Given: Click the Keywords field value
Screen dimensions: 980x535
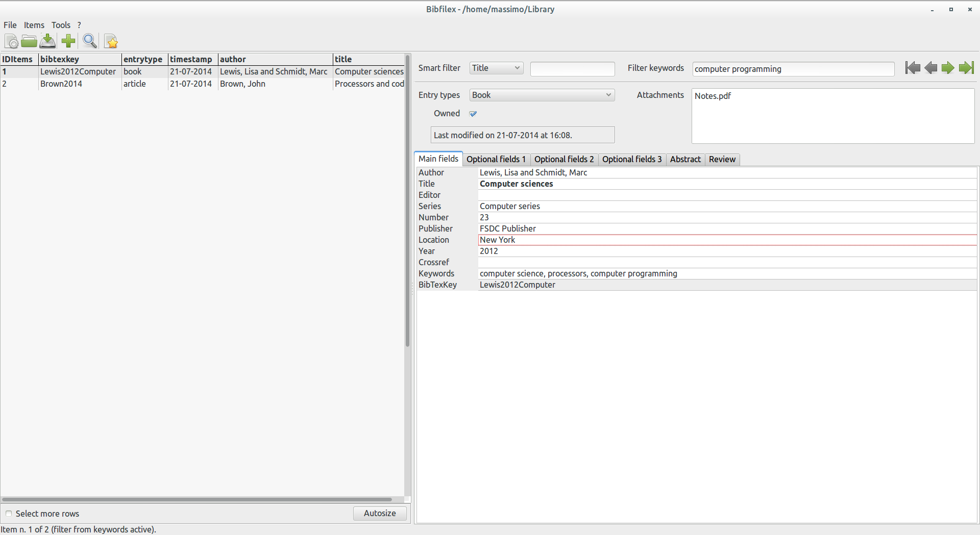Looking at the screenshot, I should click(x=727, y=273).
